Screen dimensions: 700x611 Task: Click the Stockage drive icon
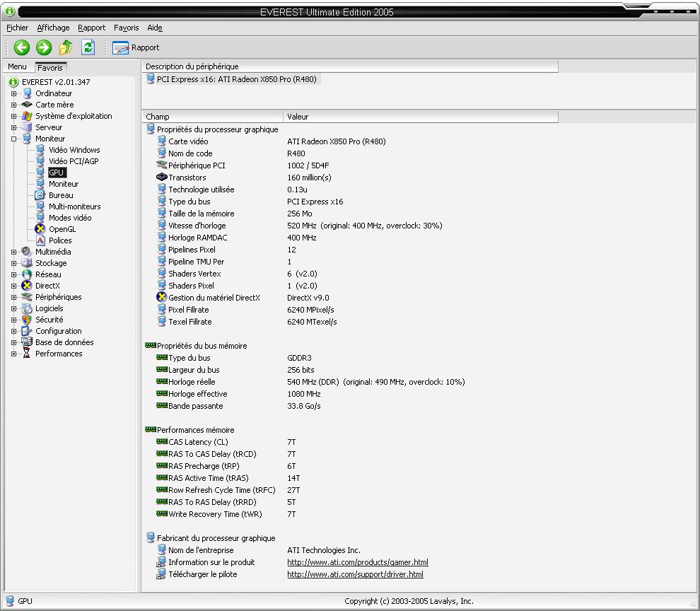pos(27,263)
